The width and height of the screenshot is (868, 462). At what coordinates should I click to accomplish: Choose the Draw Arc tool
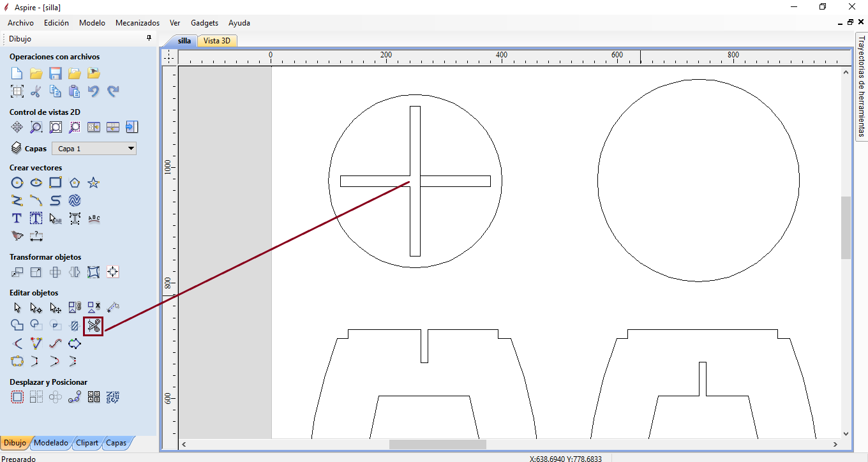click(36, 201)
